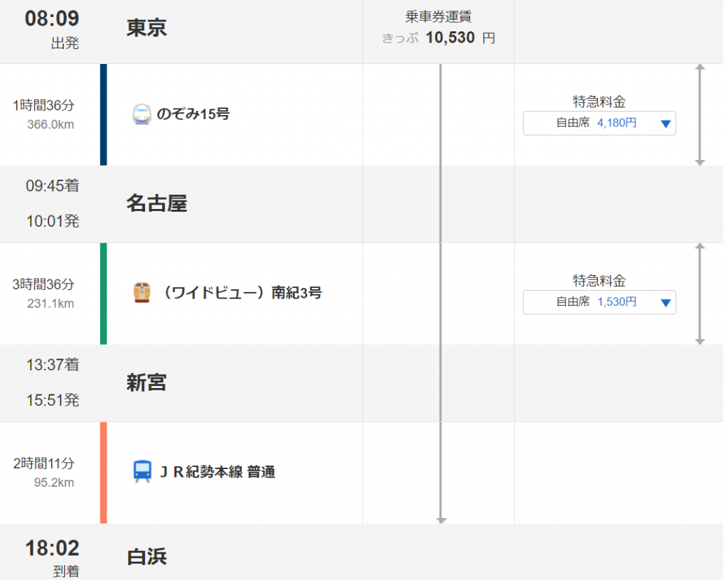Click the 新宮 transfer station name
The width and height of the screenshot is (728, 580).
pyautogui.click(x=146, y=383)
